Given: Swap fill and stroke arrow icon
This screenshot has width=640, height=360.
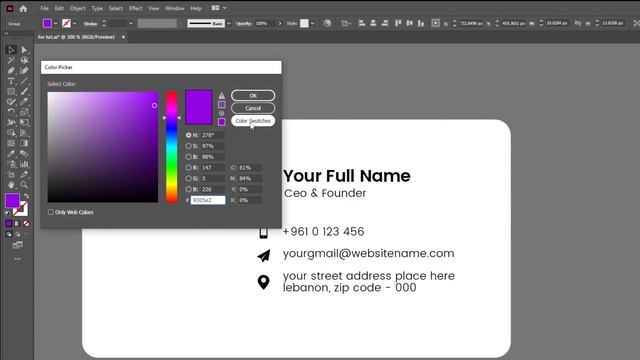Looking at the screenshot, I should point(26,196).
